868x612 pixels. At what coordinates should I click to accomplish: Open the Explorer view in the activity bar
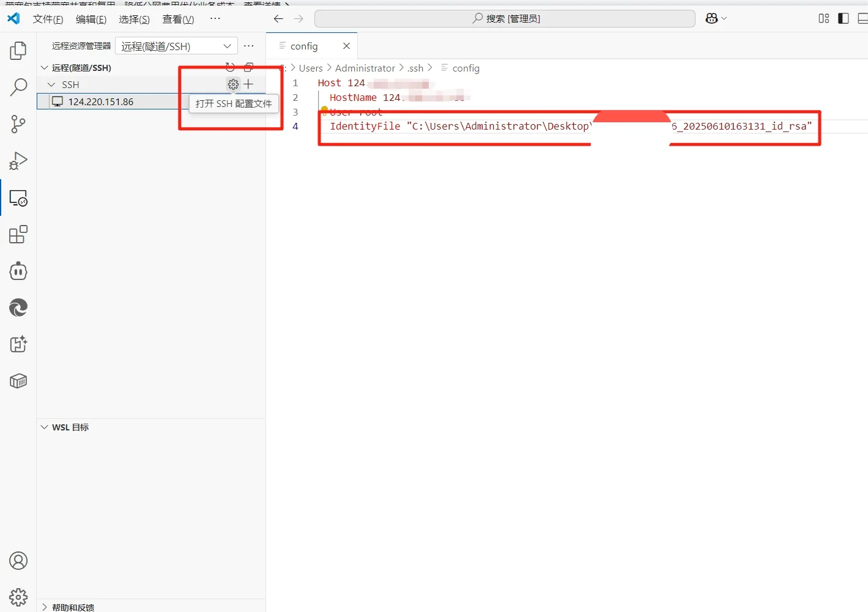click(18, 51)
